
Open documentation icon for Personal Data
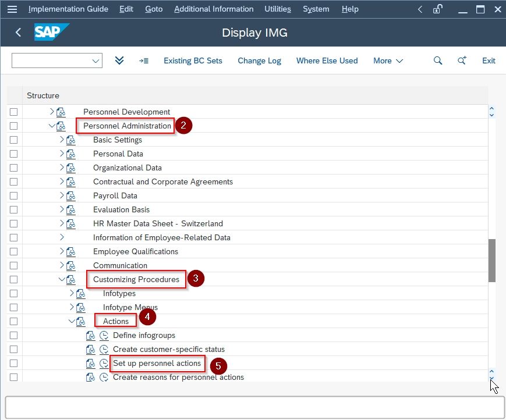[70, 154]
